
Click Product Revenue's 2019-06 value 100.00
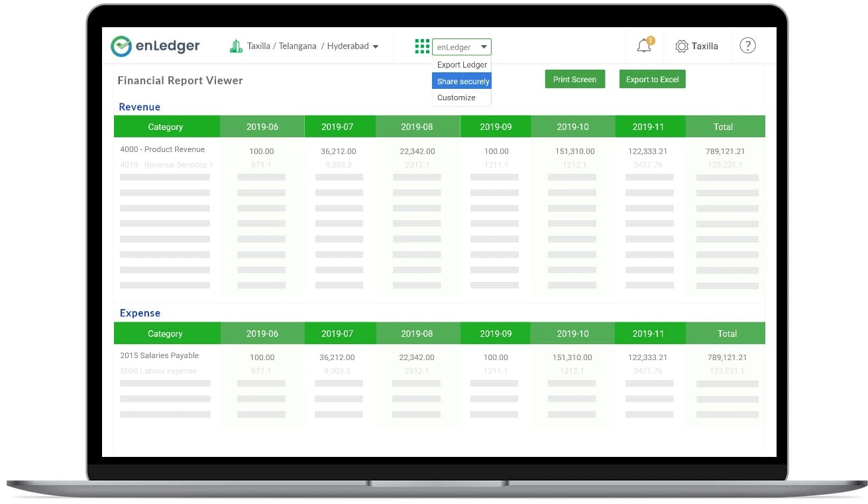[x=262, y=151]
